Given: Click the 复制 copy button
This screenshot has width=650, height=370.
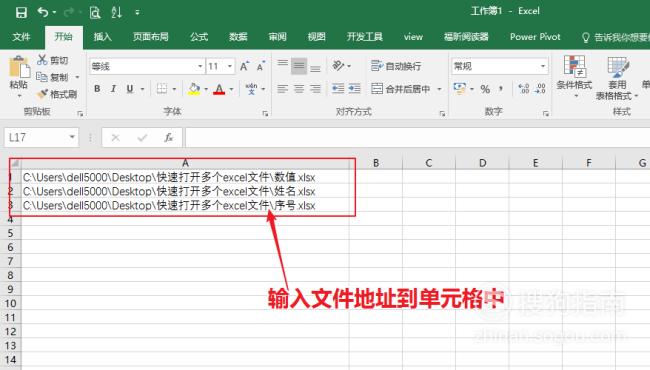Looking at the screenshot, I should (52, 77).
